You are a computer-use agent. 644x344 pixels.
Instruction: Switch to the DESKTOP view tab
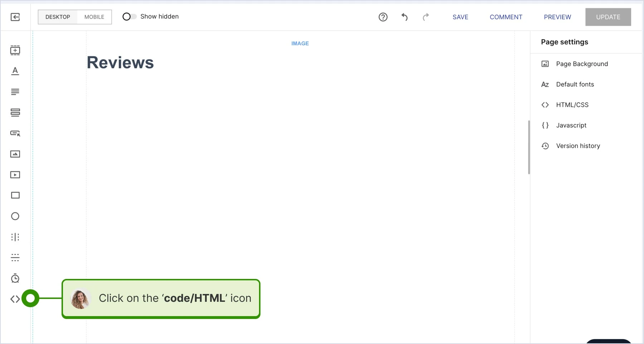(58, 17)
